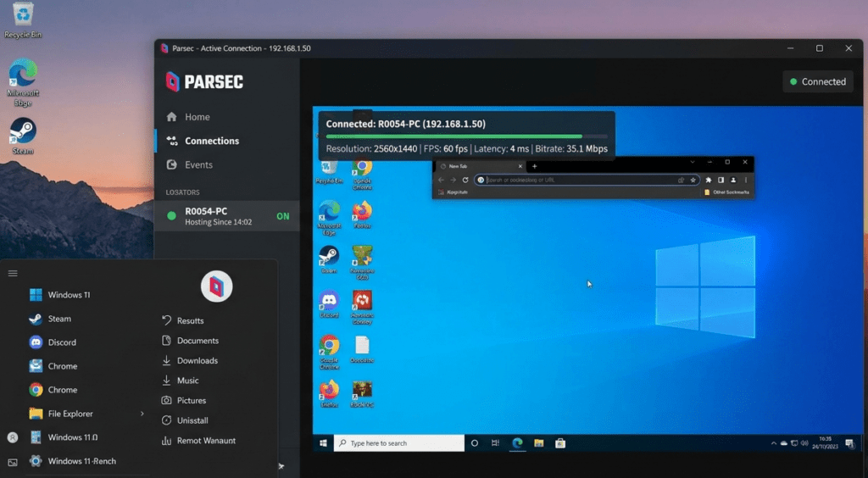
Task: Click Forward arrow in remote Chrome
Action: 453,180
